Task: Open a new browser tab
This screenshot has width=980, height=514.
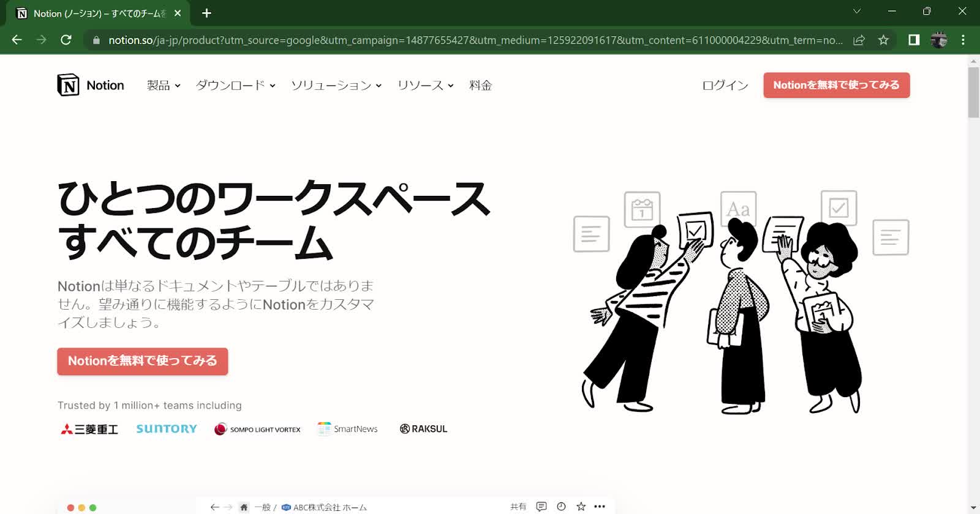Action: [206, 13]
